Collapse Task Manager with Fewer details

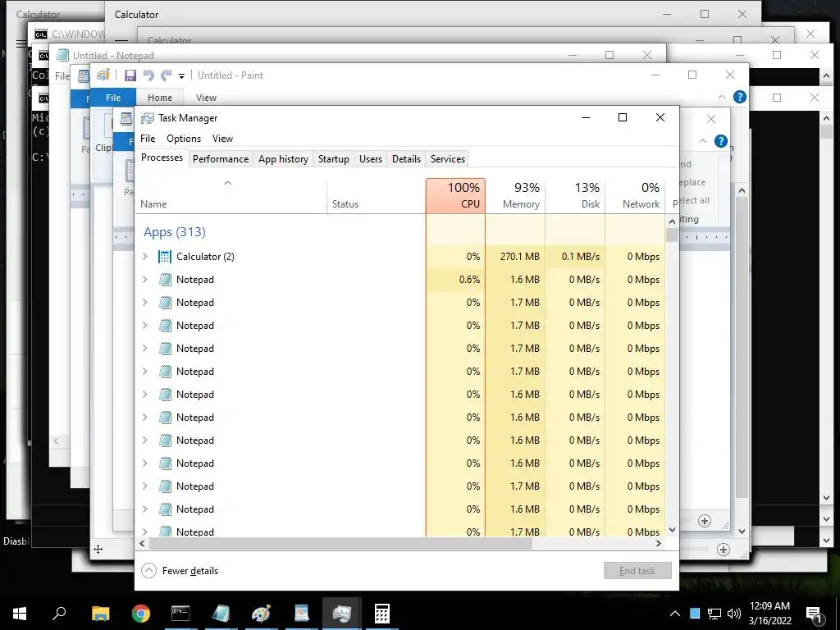tap(180, 571)
